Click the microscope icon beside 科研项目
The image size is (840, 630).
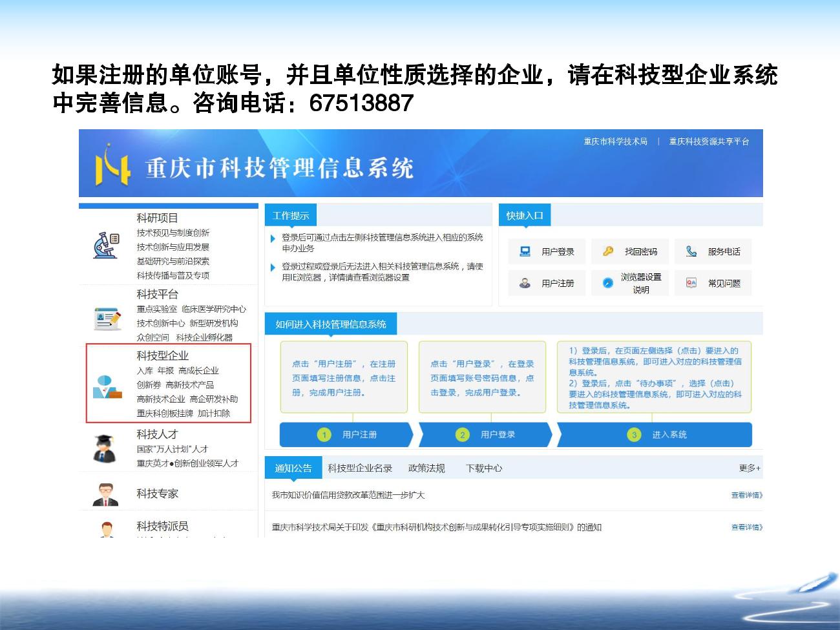[x=107, y=246]
